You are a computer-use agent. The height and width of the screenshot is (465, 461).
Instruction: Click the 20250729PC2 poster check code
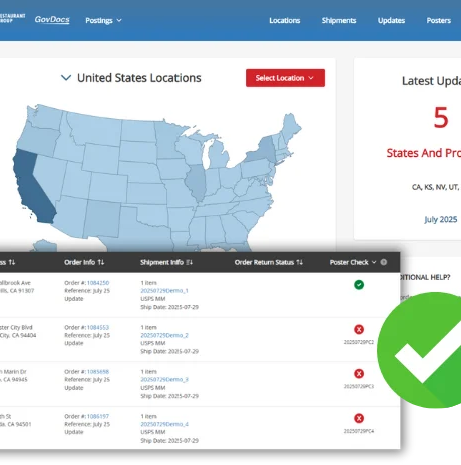coord(359,342)
